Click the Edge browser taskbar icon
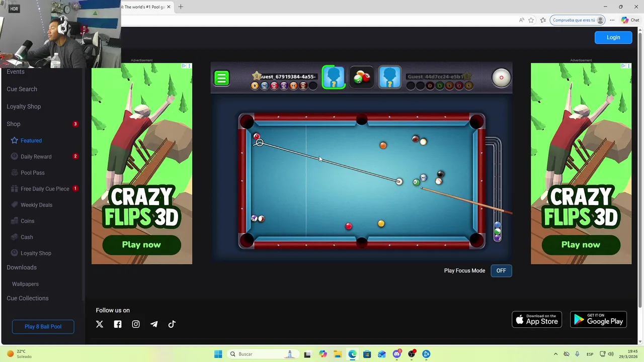 pos(352,354)
